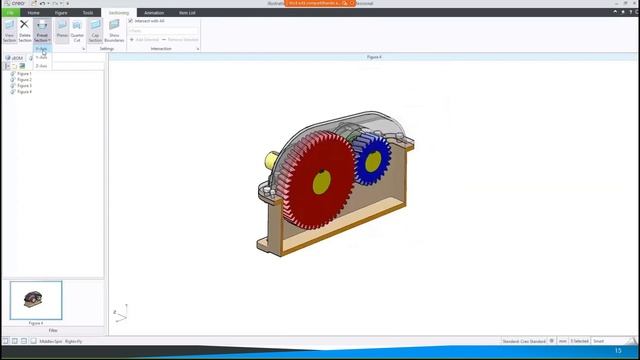
Task: Switch to the Tools ribbon tab
Action: [x=88, y=13]
